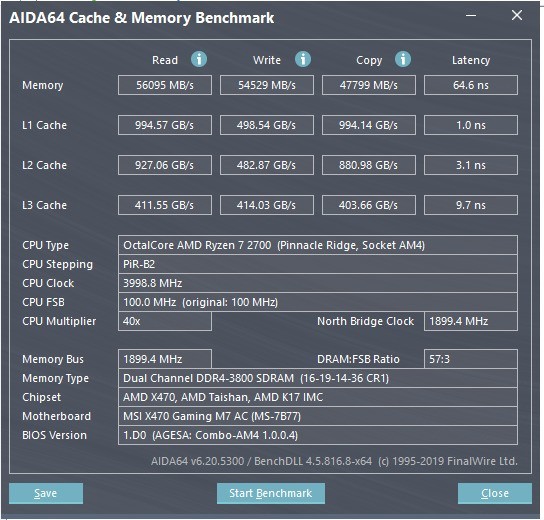544x520 pixels.
Task: Click the Close button at bottom
Action: tap(495, 493)
